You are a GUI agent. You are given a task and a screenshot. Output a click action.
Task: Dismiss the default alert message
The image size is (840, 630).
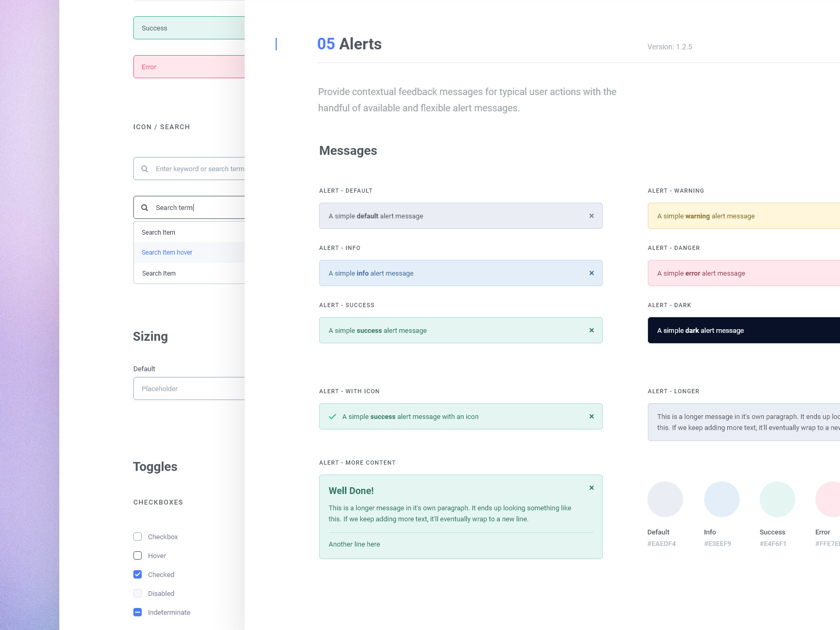point(592,216)
